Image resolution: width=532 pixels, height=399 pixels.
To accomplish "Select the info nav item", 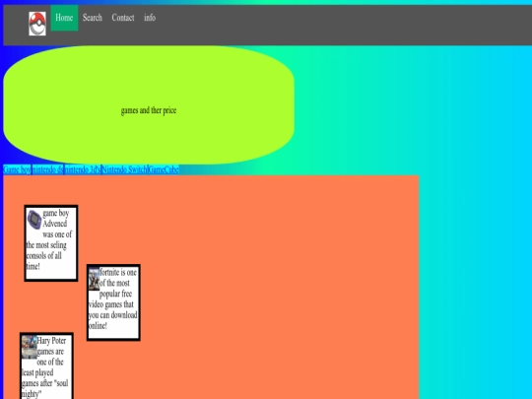I will point(150,18).
